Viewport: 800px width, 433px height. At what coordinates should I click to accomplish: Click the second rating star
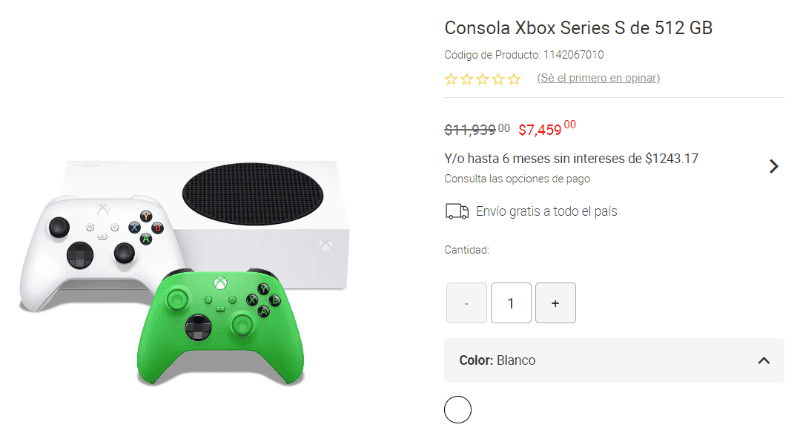coord(467,79)
